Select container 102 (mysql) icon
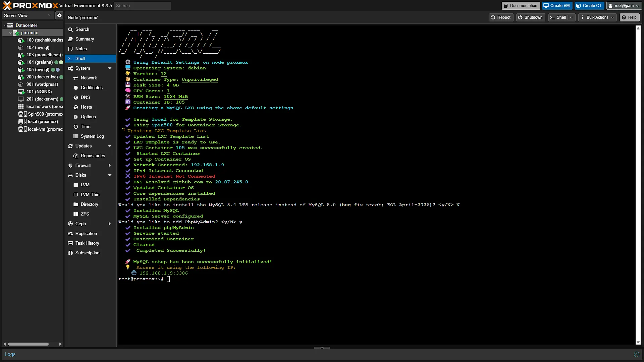This screenshot has height=362, width=644. point(21,48)
